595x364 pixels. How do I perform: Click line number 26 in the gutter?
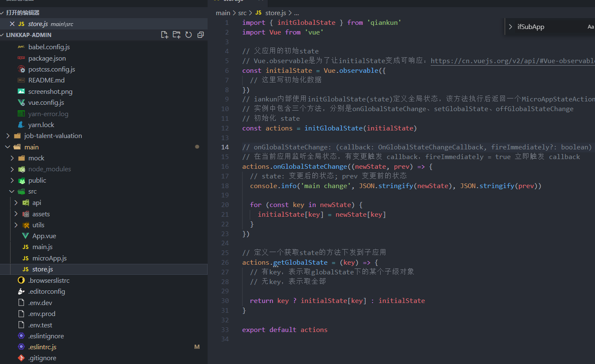click(x=225, y=263)
